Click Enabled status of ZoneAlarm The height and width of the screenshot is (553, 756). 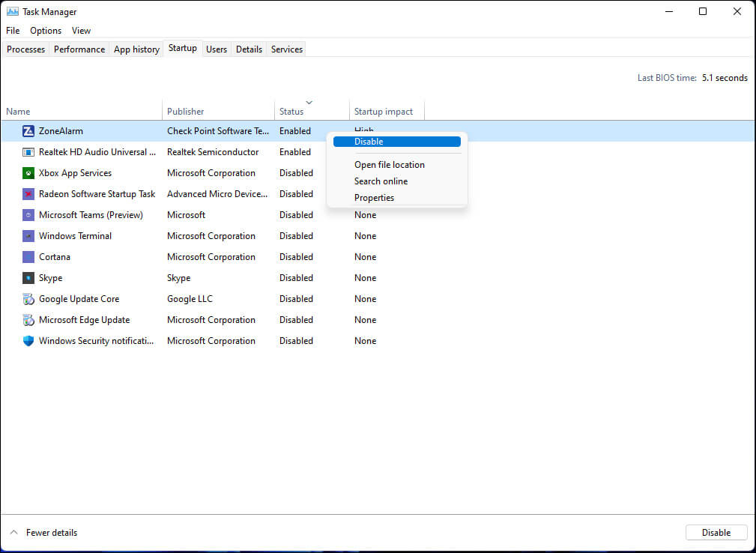[x=295, y=131]
